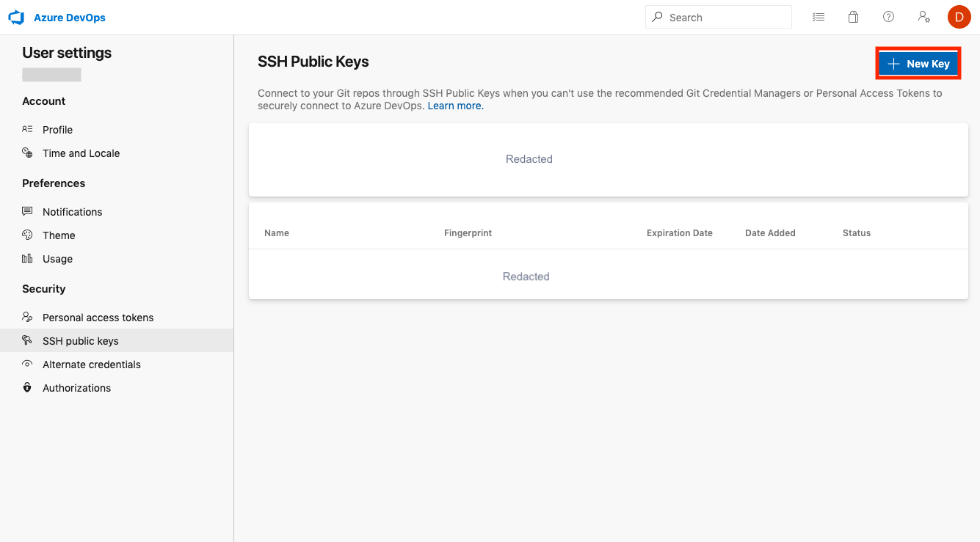Click the Notifications icon in Preferences

click(27, 211)
